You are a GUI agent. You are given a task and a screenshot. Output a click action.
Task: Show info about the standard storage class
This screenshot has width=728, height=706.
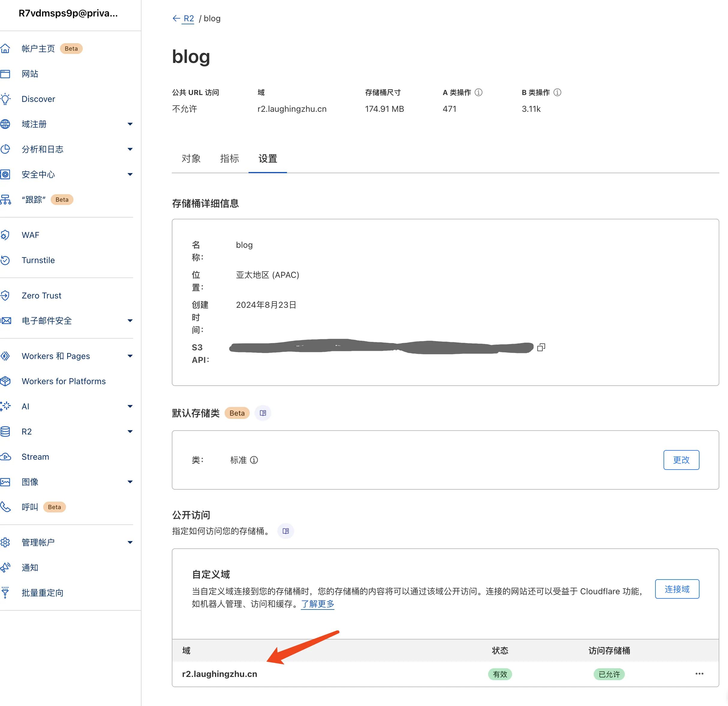tap(254, 460)
